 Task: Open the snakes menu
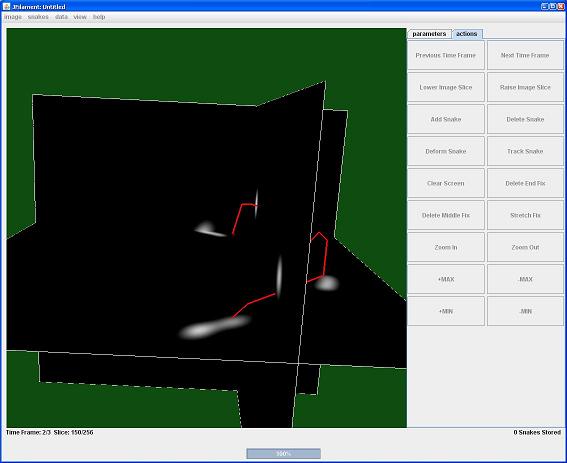[x=38, y=17]
